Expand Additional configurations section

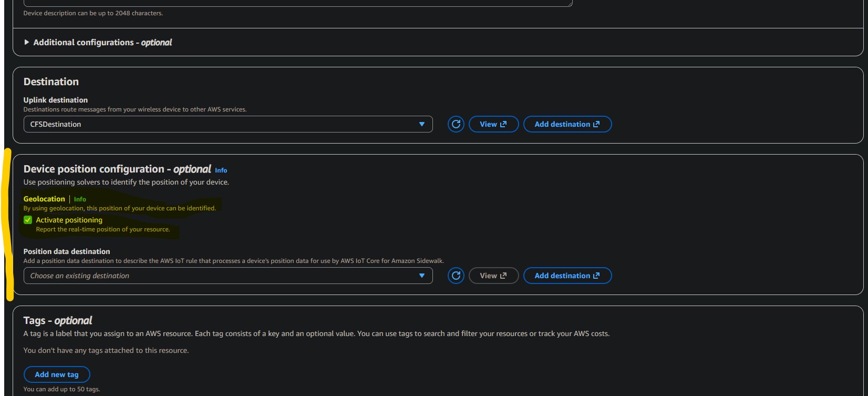click(27, 42)
